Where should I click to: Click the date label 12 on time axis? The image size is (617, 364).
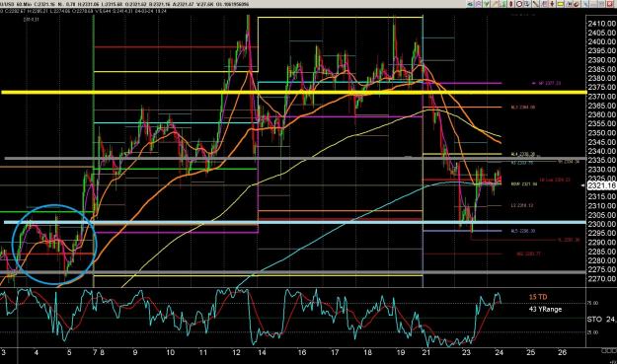pyautogui.click(x=236, y=352)
